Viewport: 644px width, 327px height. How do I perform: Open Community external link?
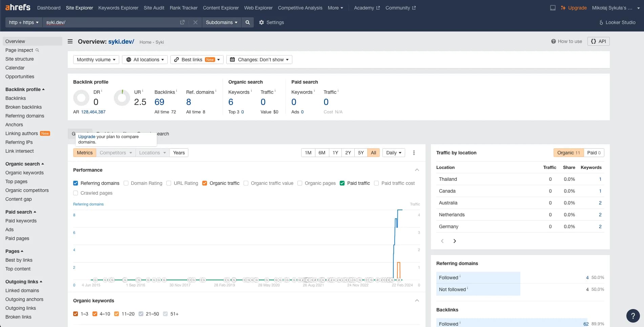pos(400,8)
